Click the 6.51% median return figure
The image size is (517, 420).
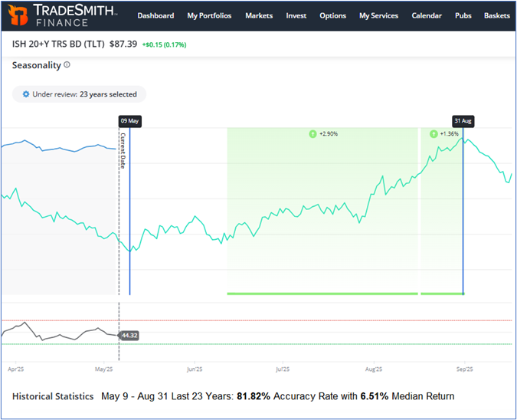pos(375,396)
